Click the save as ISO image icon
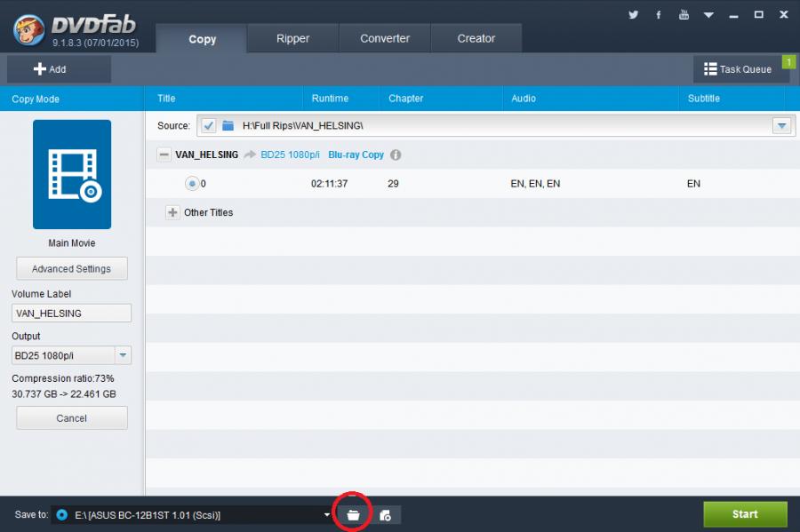The height and width of the screenshot is (532, 800). tap(385, 515)
